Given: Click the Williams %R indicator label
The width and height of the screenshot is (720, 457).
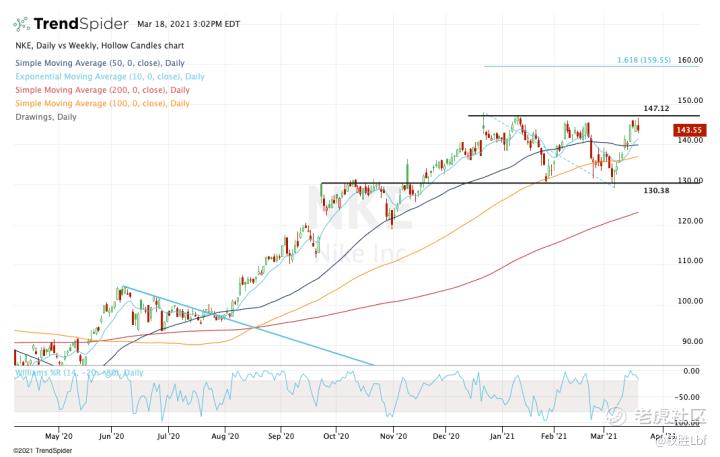Looking at the screenshot, I should [x=79, y=373].
